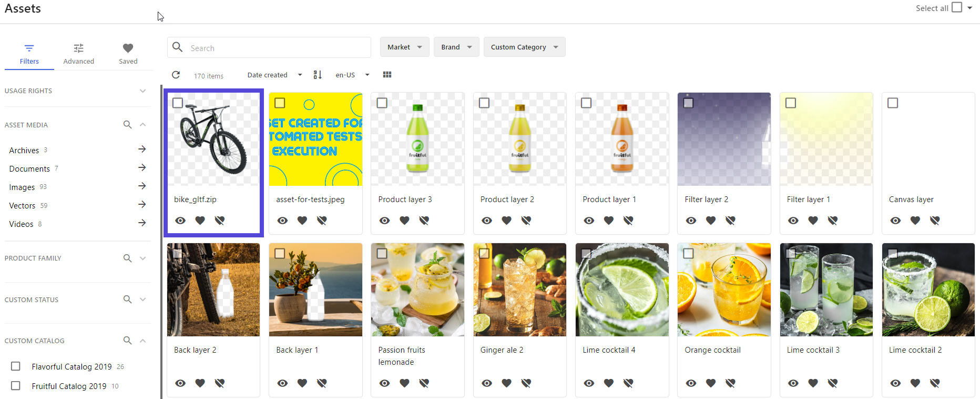Click the heart icon under bike_gltf.zip

(x=200, y=221)
